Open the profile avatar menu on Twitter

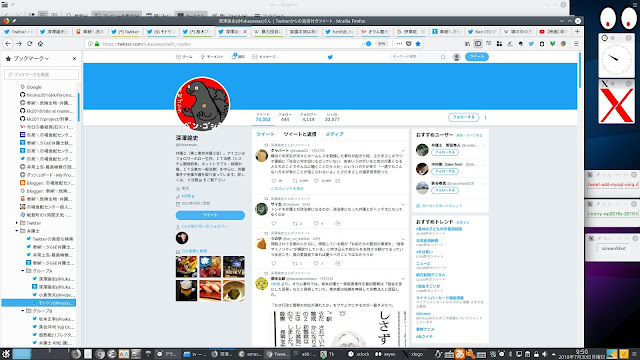[457, 57]
